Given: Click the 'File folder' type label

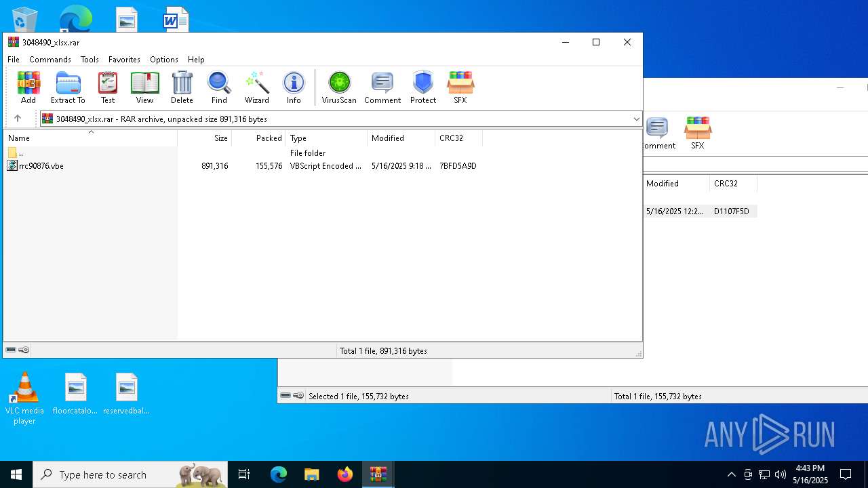Looking at the screenshot, I should click(x=308, y=153).
